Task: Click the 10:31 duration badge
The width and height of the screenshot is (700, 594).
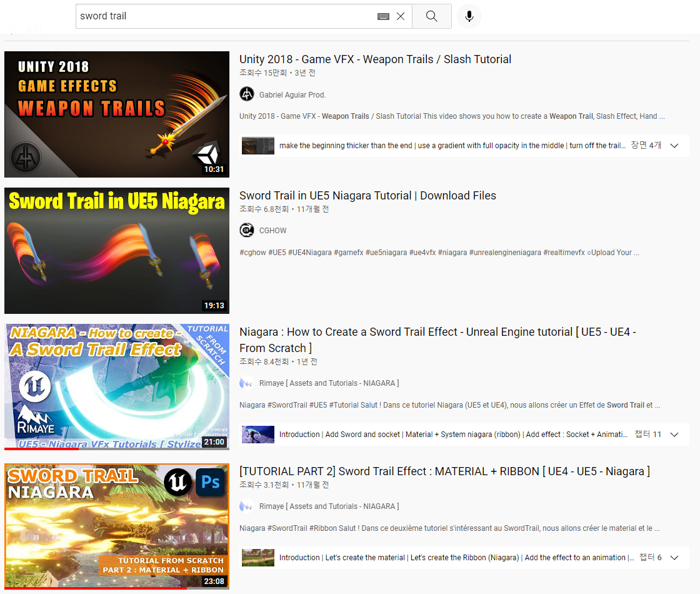Action: 214,169
